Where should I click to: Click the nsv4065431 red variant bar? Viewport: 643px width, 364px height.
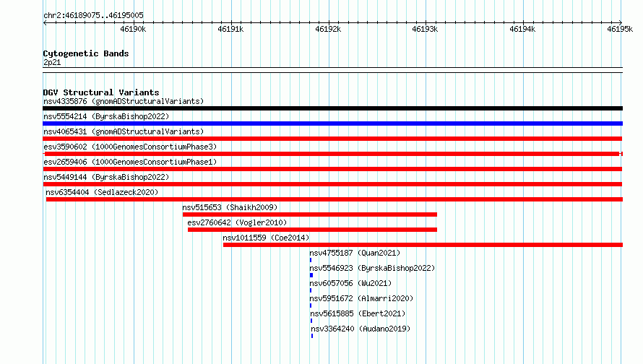click(x=332, y=139)
